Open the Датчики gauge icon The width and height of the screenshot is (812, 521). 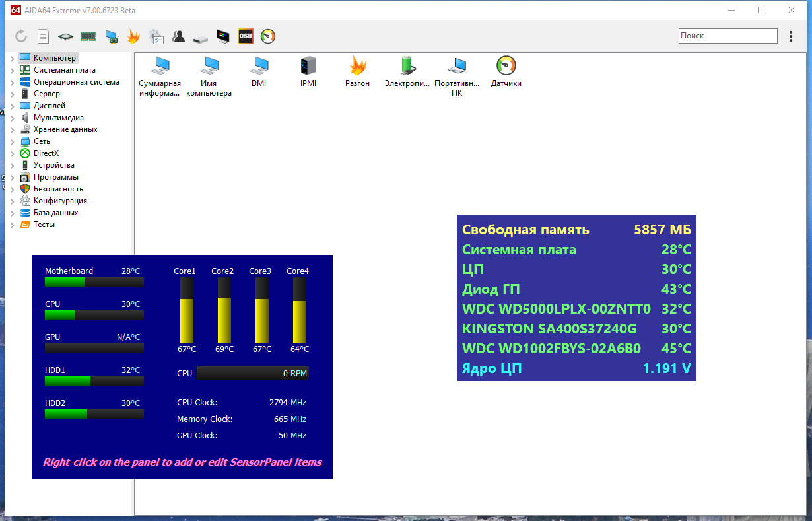click(506, 72)
